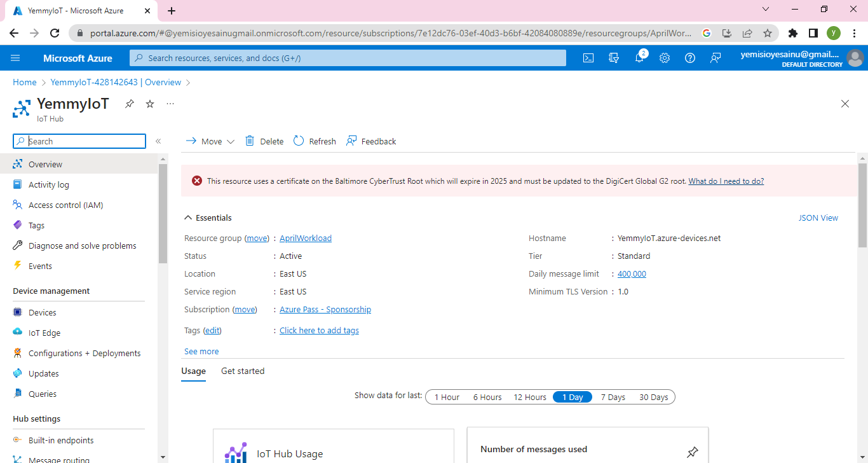Open the Move dropdown

[x=210, y=141]
